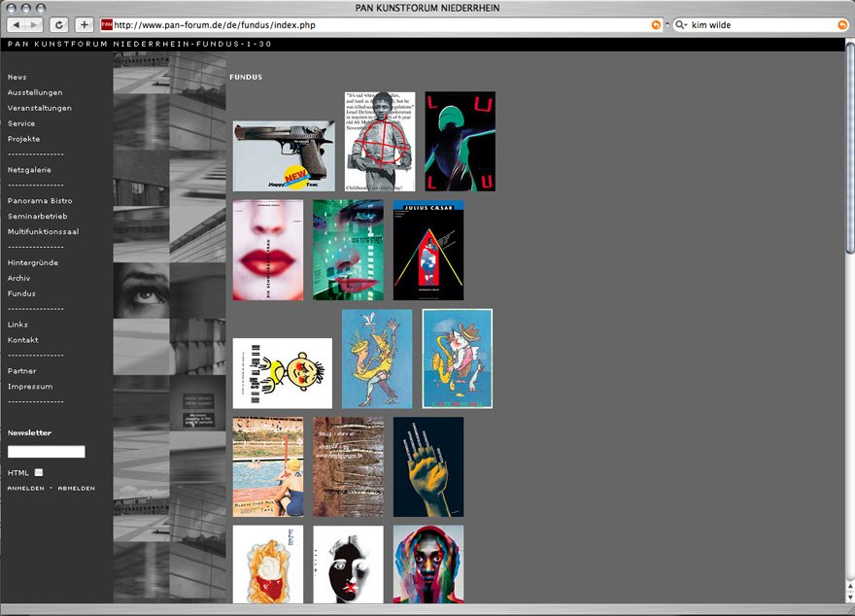Open Kontakt page

click(x=23, y=340)
